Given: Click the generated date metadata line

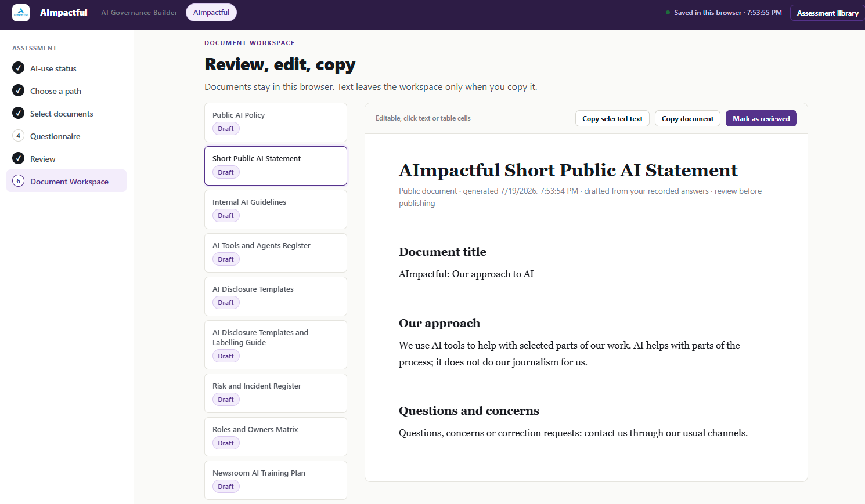Looking at the screenshot, I should [x=580, y=197].
